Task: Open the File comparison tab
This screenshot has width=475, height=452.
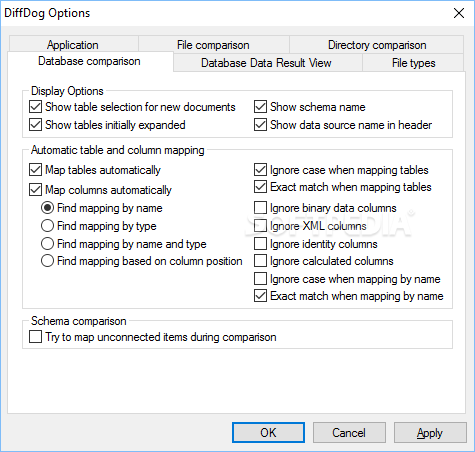Action: 213,45
